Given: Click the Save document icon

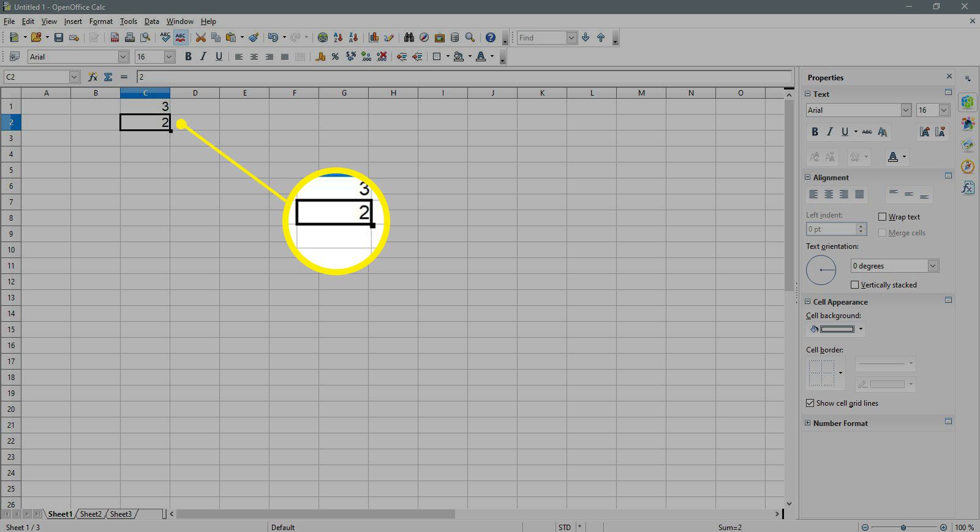Looking at the screenshot, I should pyautogui.click(x=59, y=37).
